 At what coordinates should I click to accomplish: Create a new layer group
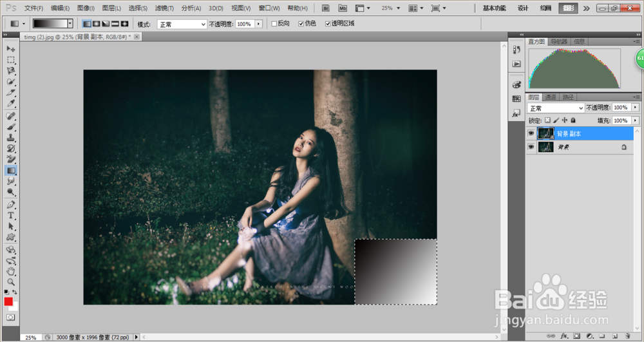coord(601,336)
